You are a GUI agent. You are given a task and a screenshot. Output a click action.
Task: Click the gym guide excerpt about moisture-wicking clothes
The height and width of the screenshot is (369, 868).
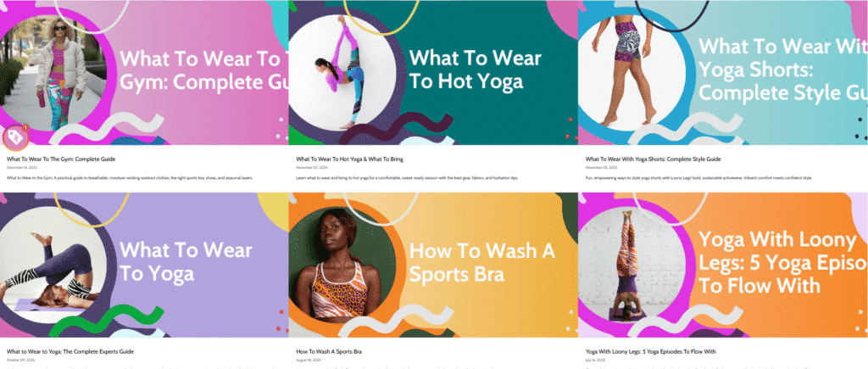tap(130, 178)
